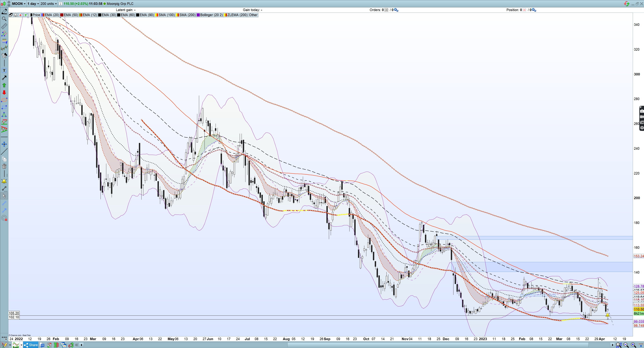Select the magnifier zoom tool

point(4,19)
